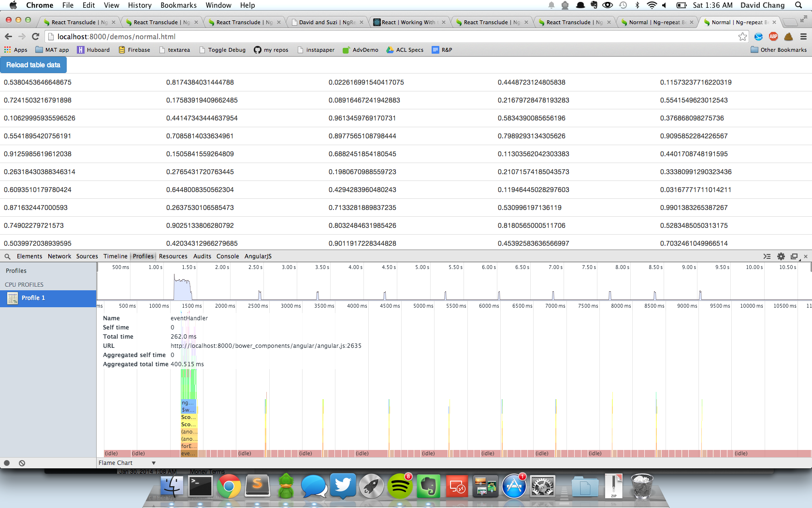The width and height of the screenshot is (812, 508).
Task: Show the DevTools console drawer icon
Action: tap(767, 256)
